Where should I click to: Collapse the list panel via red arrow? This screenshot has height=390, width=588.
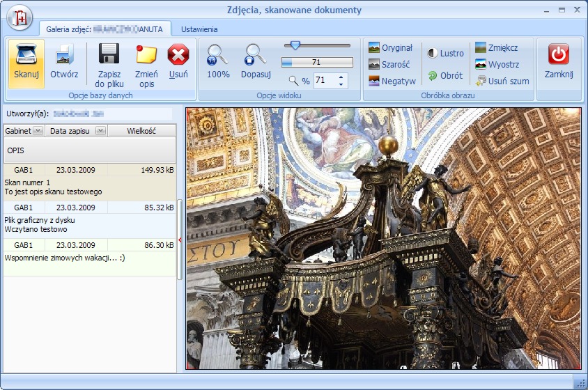[x=180, y=240]
